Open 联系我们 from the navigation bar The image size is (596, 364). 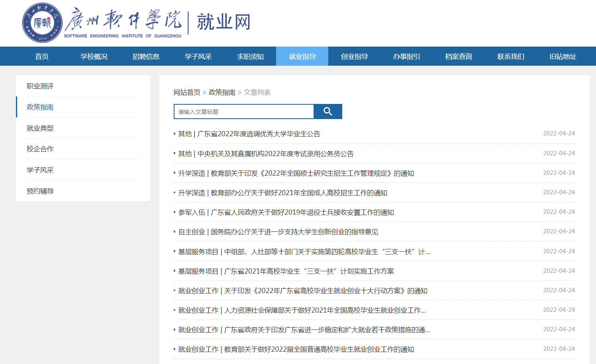(x=511, y=57)
